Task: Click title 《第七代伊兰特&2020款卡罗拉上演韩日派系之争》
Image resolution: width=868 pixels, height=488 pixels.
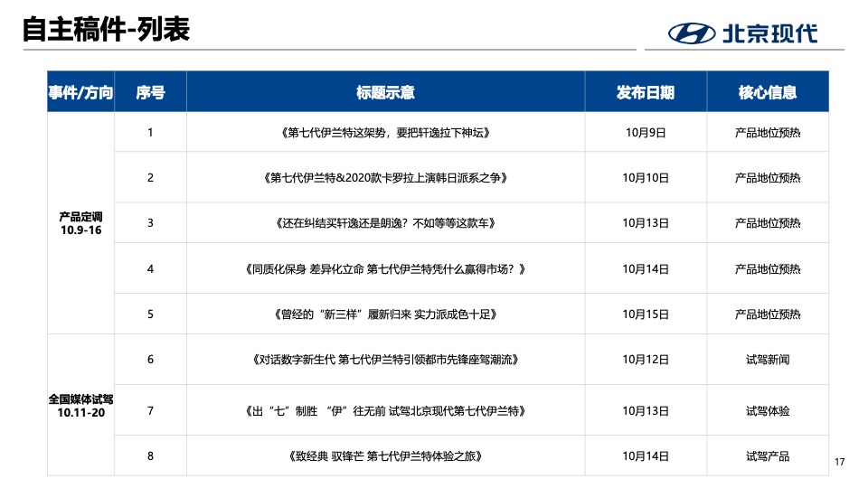Action: click(386, 178)
